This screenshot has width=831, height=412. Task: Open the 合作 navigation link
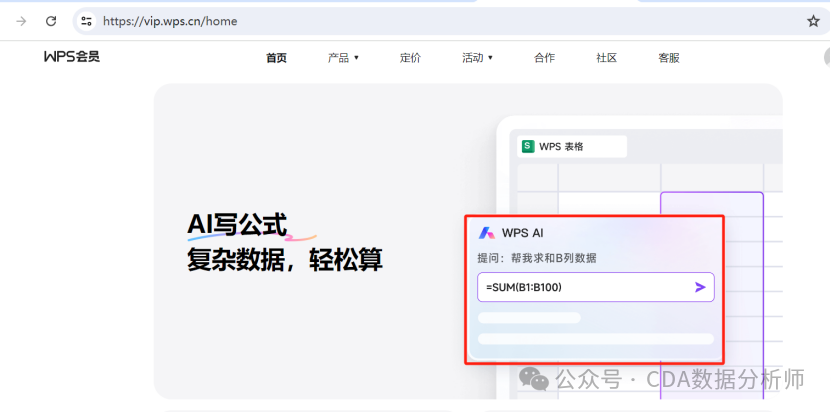click(x=544, y=58)
